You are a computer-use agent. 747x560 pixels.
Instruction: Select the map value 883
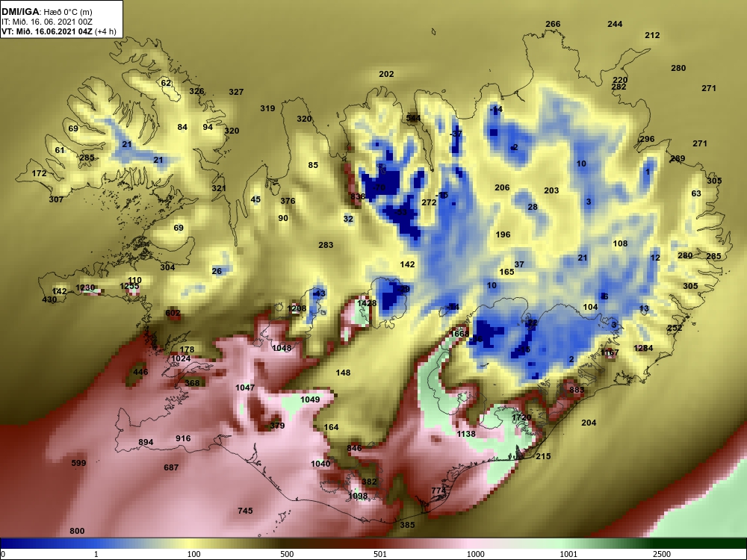(x=577, y=390)
